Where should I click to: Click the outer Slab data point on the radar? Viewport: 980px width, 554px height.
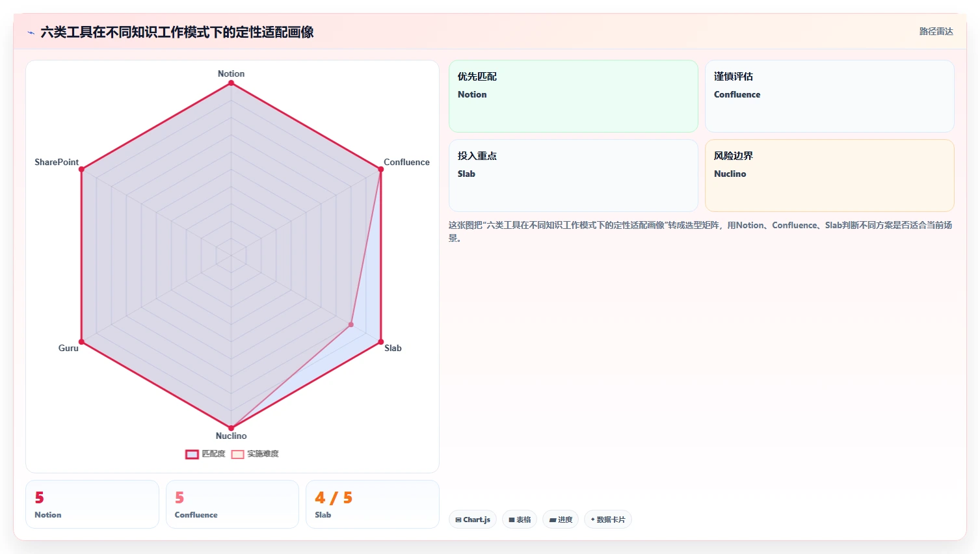380,341
